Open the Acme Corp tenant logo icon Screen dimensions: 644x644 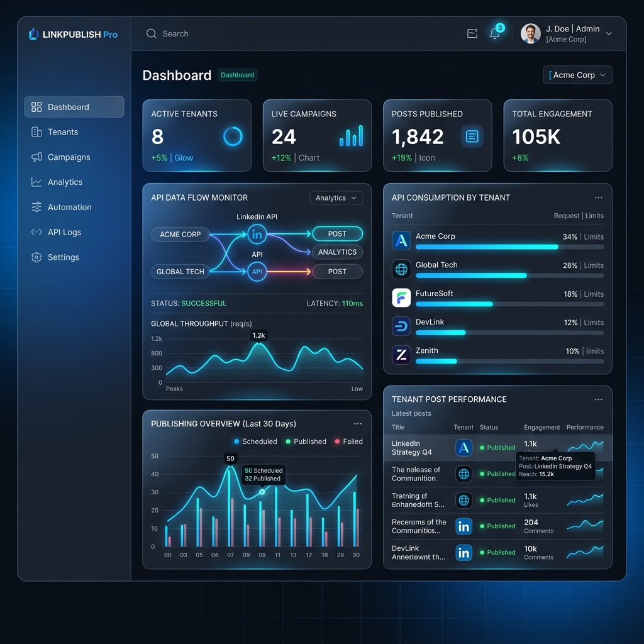point(401,241)
